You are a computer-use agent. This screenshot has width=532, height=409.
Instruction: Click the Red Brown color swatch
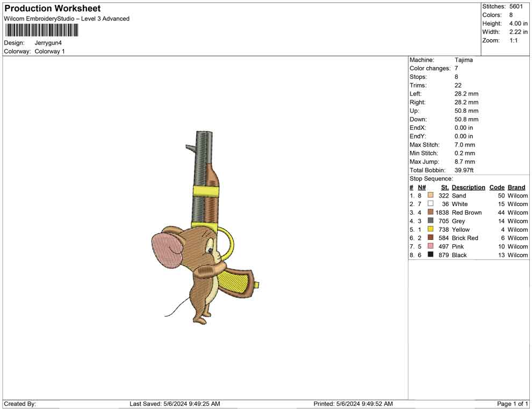tap(430, 212)
